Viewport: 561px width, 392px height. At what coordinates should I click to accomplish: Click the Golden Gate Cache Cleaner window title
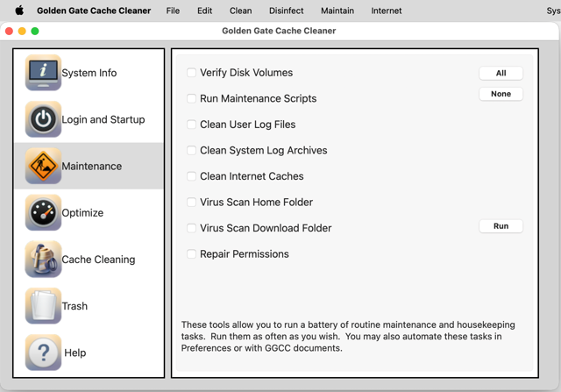279,31
